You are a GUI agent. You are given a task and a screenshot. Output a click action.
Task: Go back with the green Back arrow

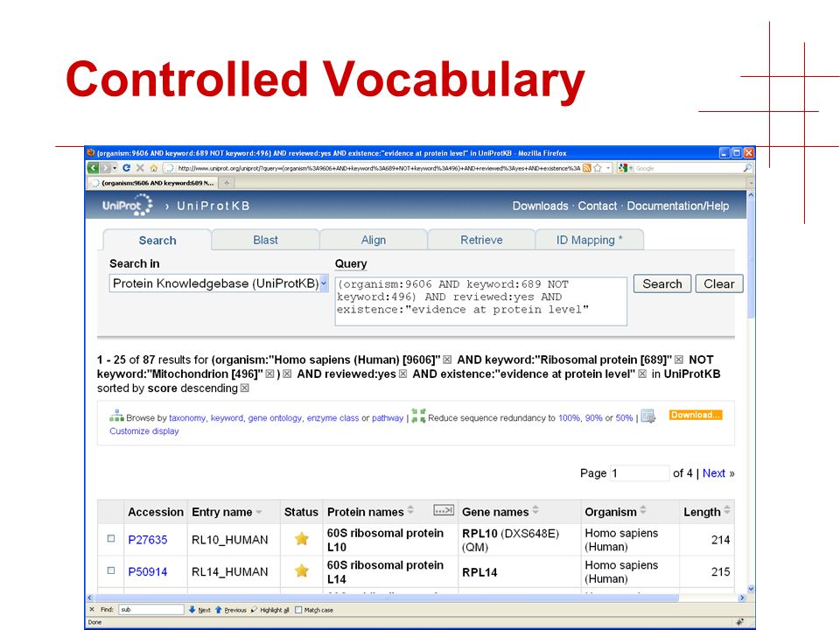click(94, 168)
